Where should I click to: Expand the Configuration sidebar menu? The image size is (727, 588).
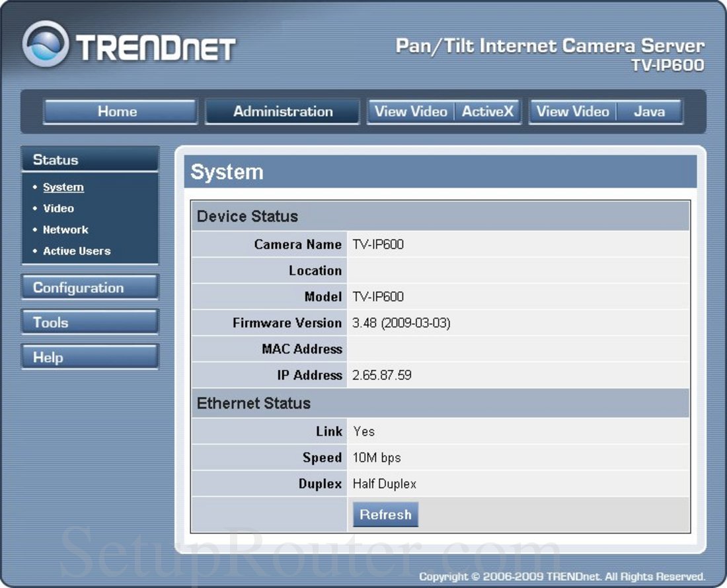[x=90, y=287]
